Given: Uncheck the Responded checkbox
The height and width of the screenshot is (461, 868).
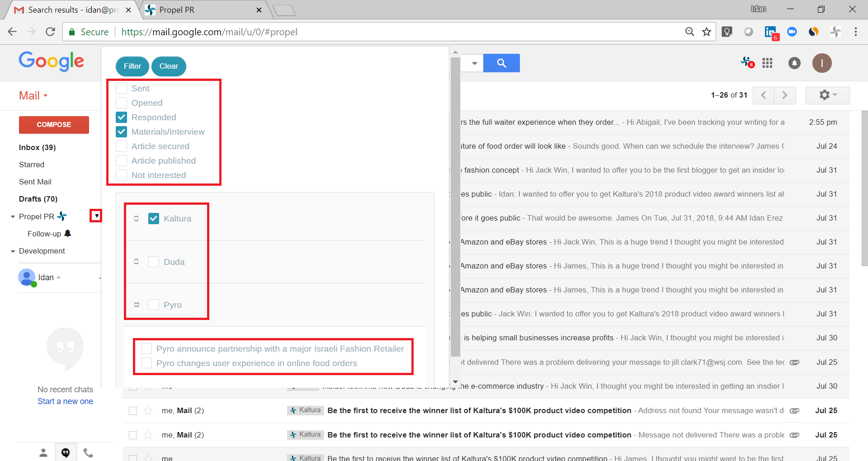Looking at the screenshot, I should pos(121,117).
